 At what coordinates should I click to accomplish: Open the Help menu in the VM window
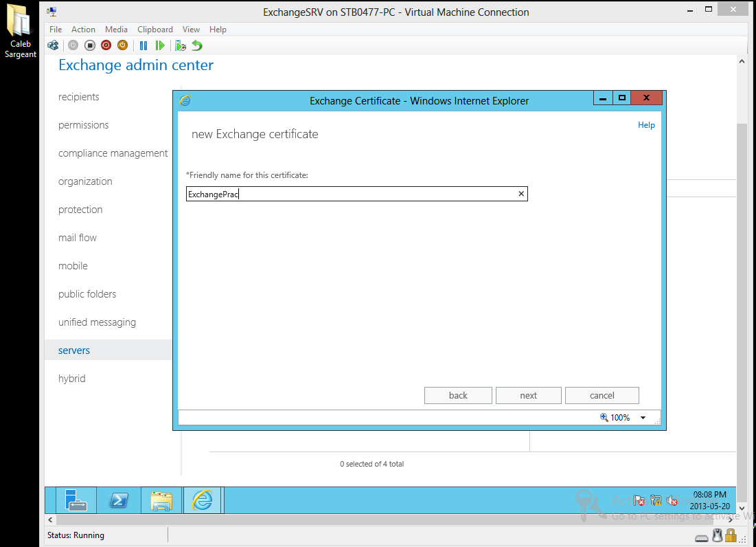click(x=218, y=30)
